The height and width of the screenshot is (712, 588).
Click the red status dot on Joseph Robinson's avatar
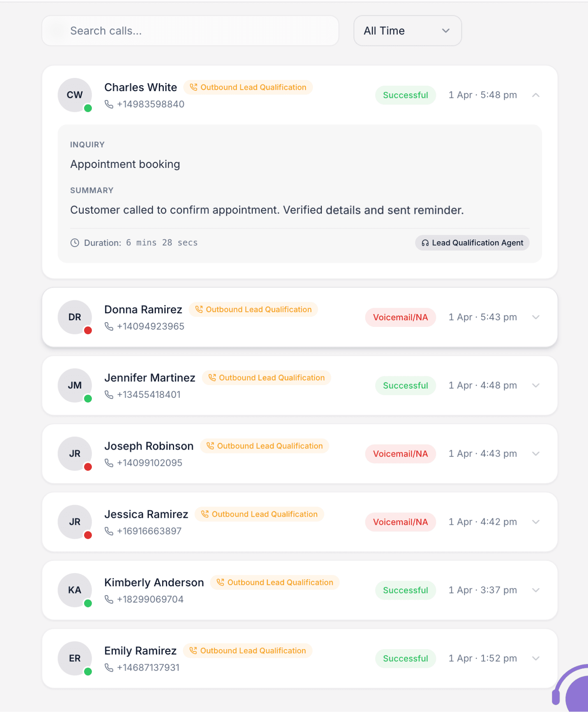[88, 467]
